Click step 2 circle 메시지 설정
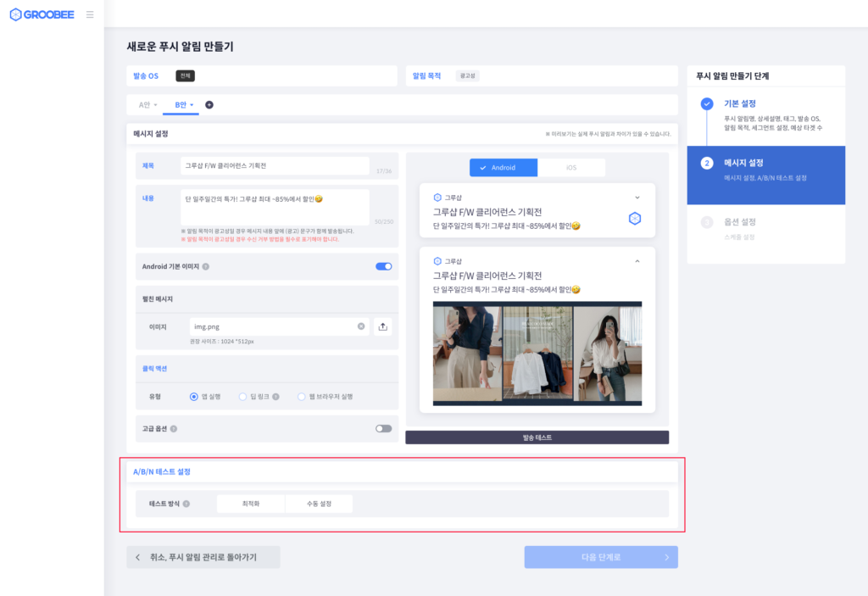 click(x=707, y=163)
